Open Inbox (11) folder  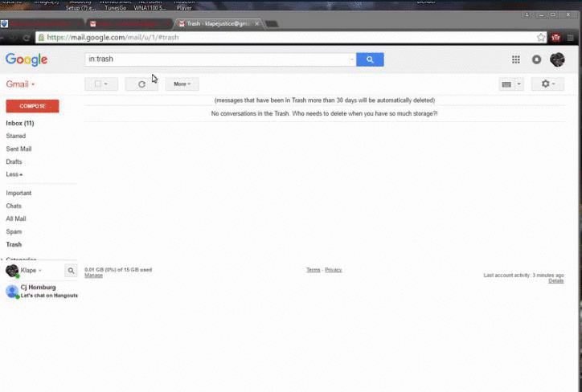(x=20, y=123)
